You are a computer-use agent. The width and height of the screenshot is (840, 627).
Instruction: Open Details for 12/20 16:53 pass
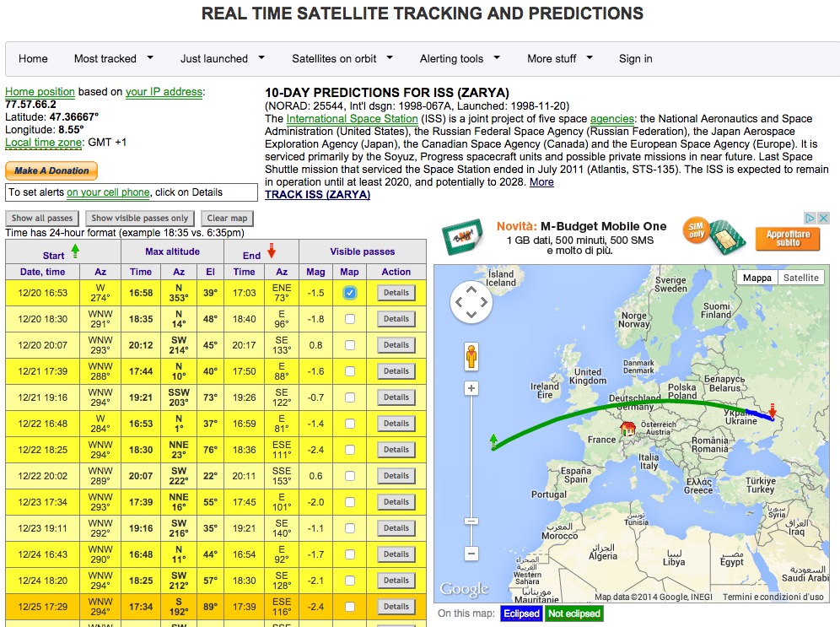[x=396, y=293]
